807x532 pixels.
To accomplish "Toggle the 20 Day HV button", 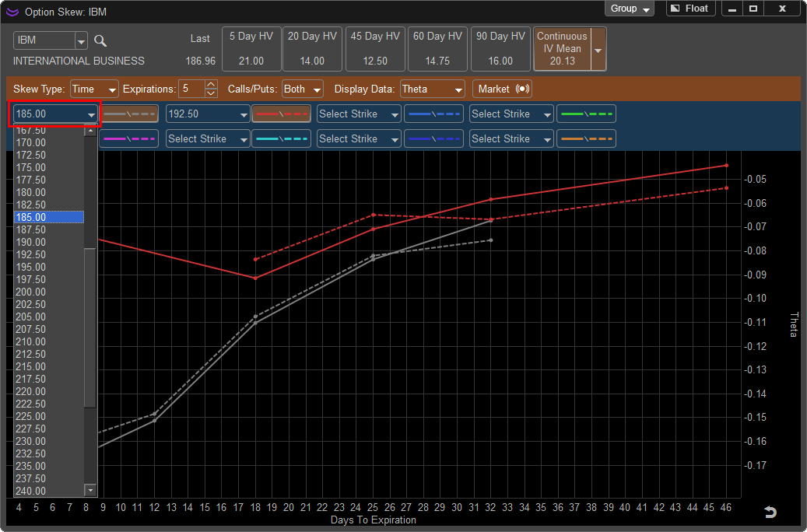I will coord(312,49).
